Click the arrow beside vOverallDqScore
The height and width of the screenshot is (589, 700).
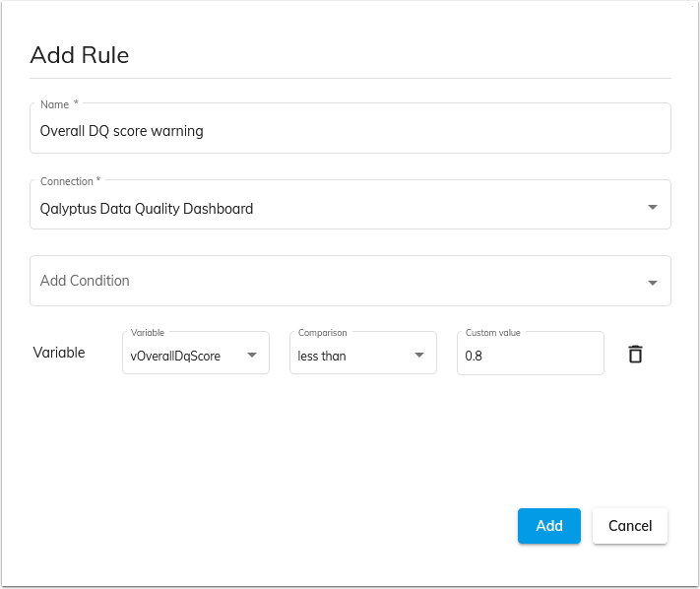click(252, 355)
